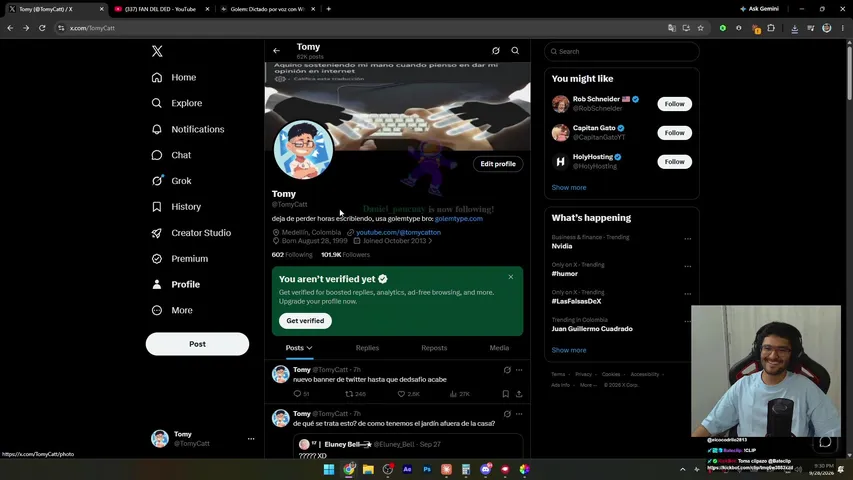The width and height of the screenshot is (853, 480).
Task: Open a new browser tab
Action: [329, 9]
